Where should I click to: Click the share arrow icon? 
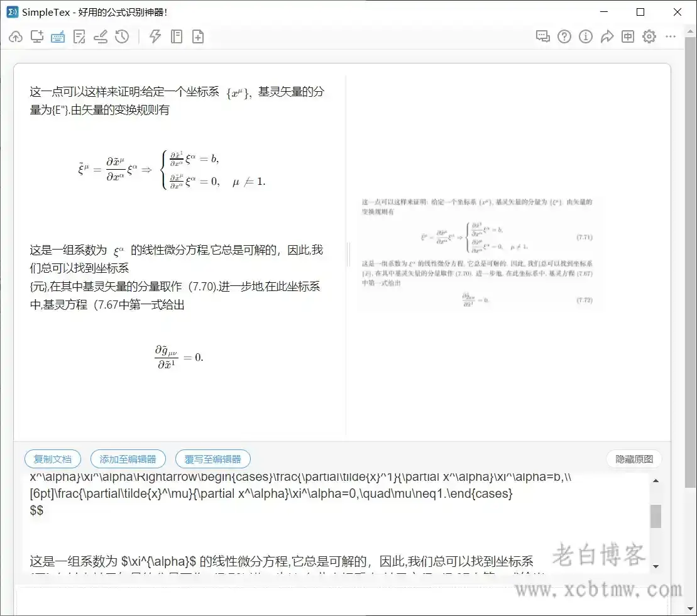607,36
